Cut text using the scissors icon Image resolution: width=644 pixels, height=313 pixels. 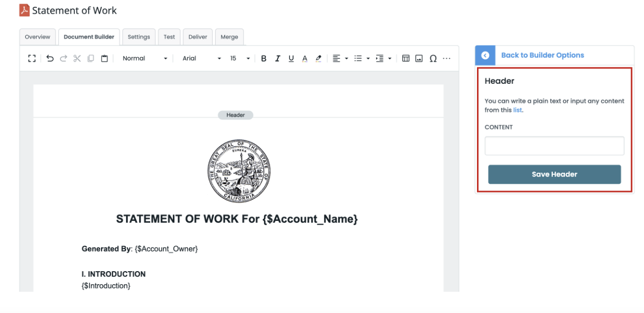pyautogui.click(x=77, y=58)
